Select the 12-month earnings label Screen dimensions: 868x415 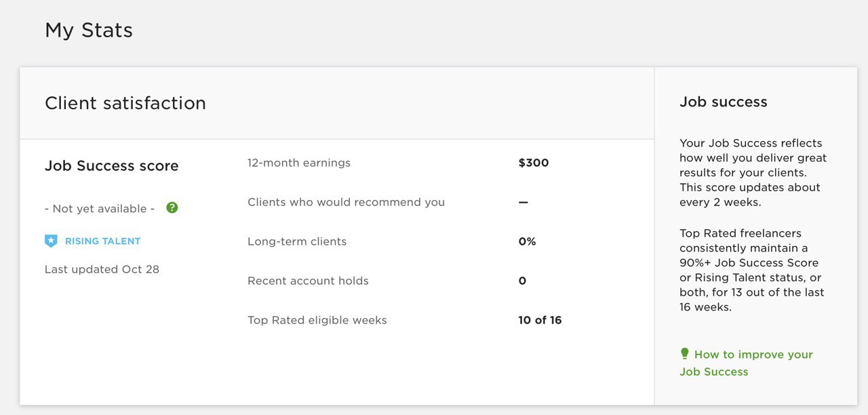pos(299,163)
